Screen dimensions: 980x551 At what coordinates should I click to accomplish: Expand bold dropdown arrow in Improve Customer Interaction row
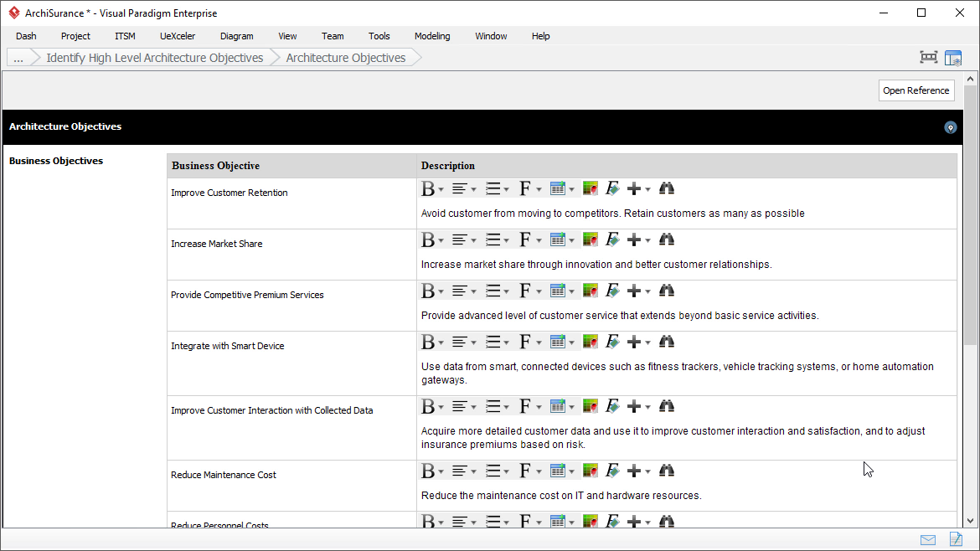441,408
